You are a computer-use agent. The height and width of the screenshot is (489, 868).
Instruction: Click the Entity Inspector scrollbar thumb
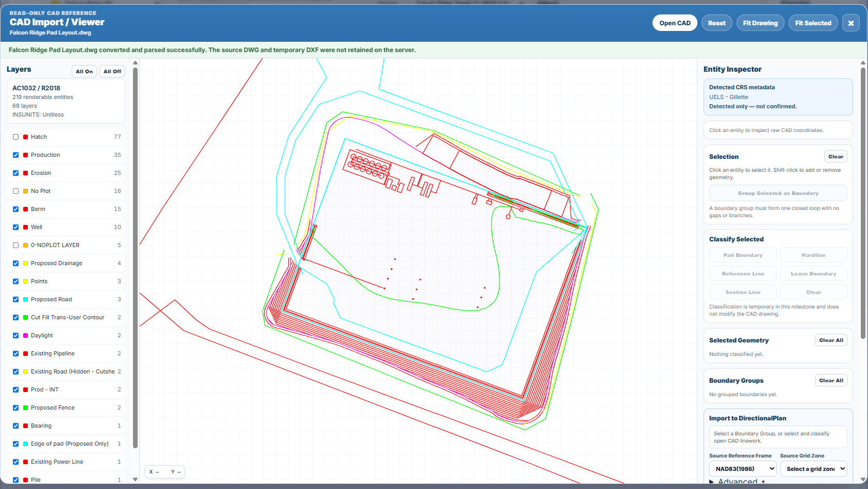pos(863,203)
